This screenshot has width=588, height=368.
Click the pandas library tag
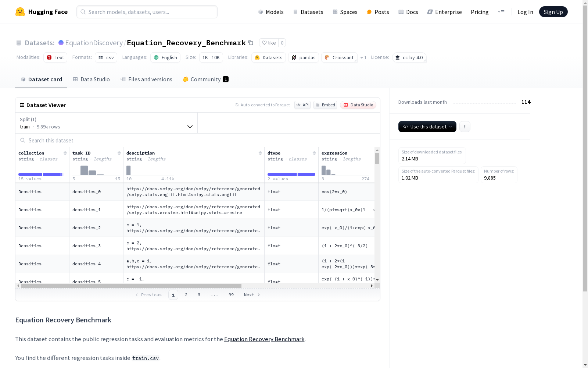(304, 57)
